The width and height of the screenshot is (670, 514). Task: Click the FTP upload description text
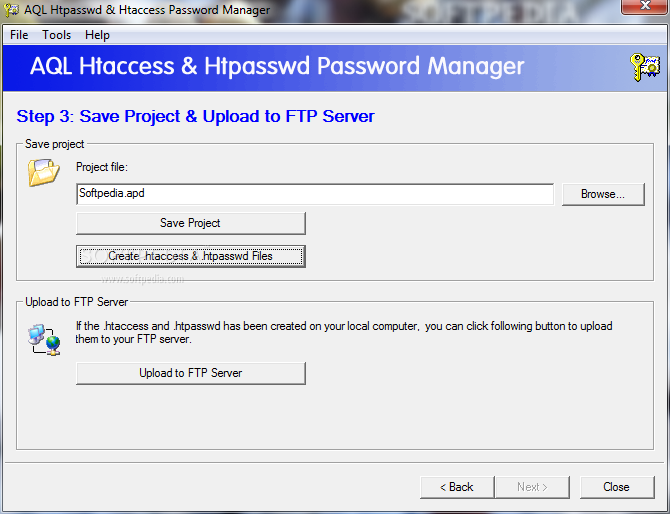[344, 333]
